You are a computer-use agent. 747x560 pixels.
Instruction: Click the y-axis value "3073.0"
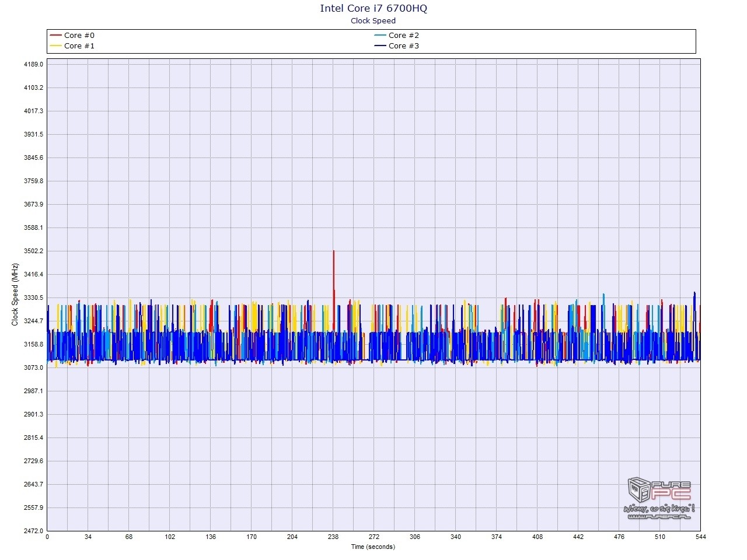[x=33, y=367]
